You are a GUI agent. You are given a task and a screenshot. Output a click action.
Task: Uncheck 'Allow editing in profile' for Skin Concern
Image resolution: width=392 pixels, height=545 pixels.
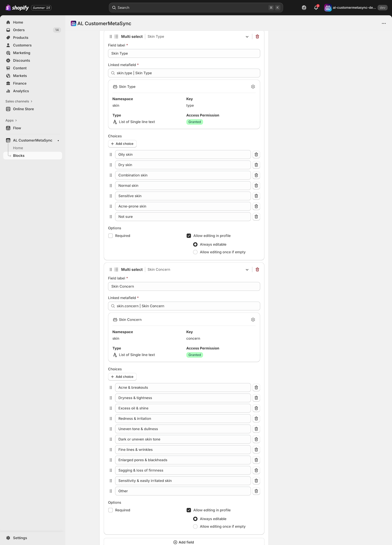(189, 510)
